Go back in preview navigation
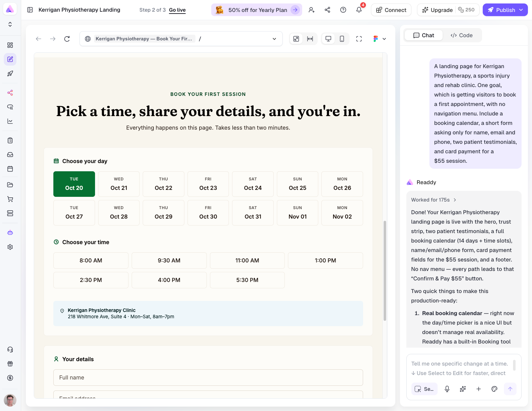 tap(39, 39)
